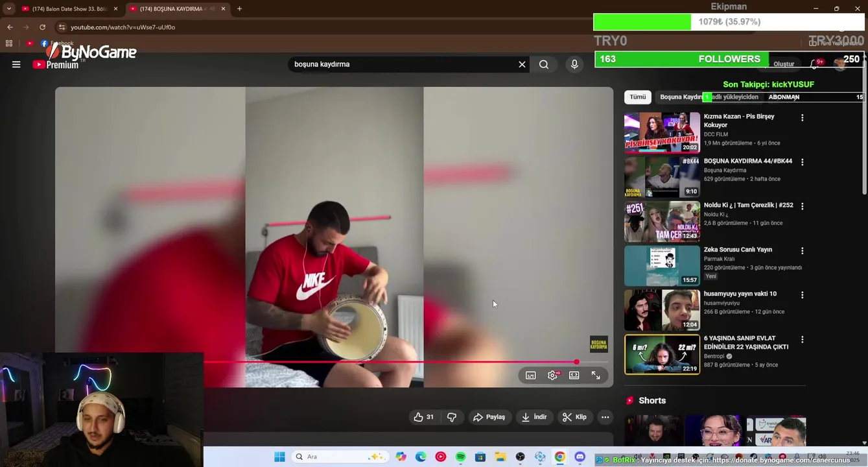Viewport: 868px width, 467px height.
Task: Open options menu for Kızma Kazan video
Action: [x=802, y=118]
